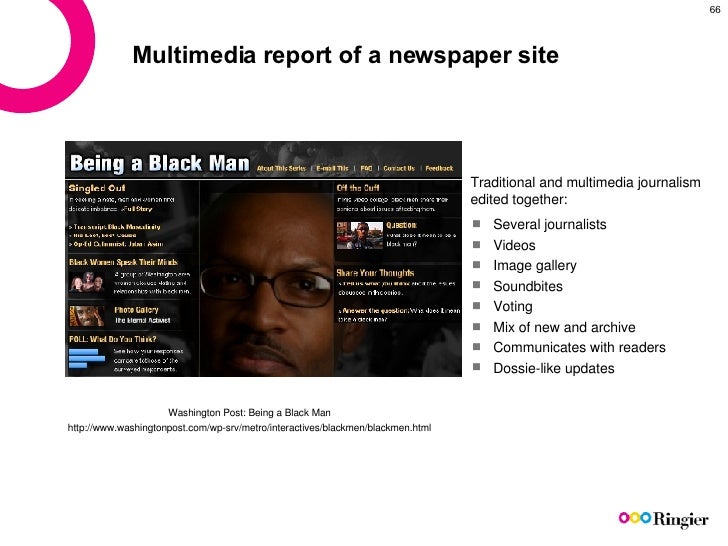Image resolution: width=728 pixels, height=546 pixels.
Task: Select the 'Communicates with readers' bullet
Action: click(579, 347)
